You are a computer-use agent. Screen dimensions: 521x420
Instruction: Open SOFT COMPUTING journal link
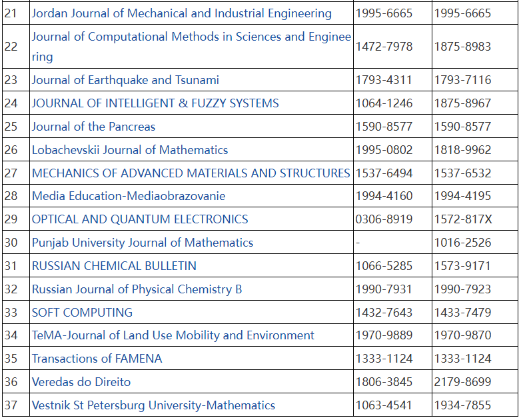tap(82, 312)
